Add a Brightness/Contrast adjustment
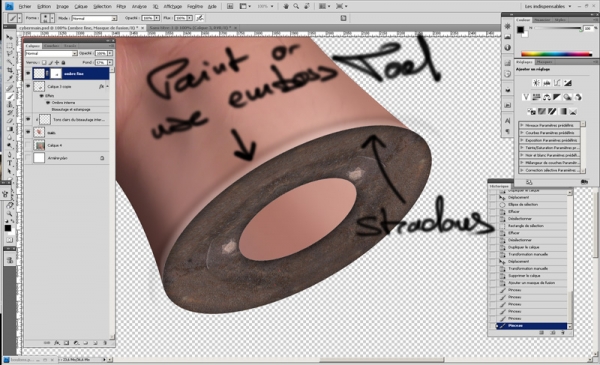The height and width of the screenshot is (365, 600). tap(536, 83)
